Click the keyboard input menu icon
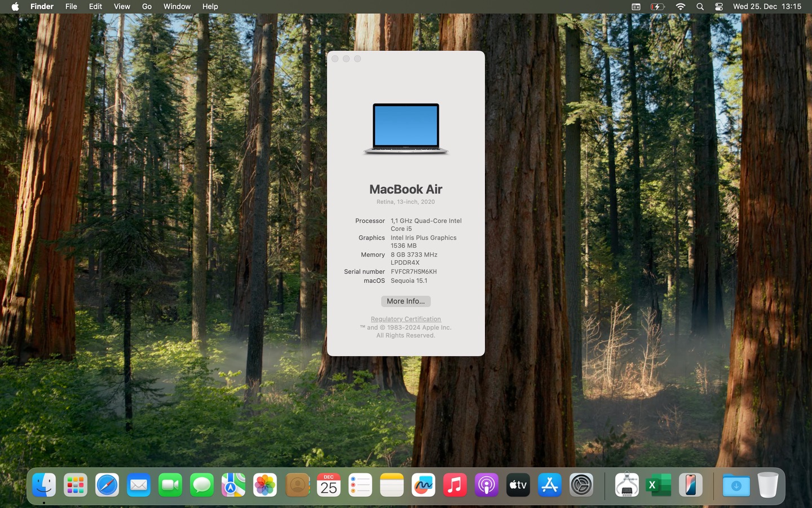This screenshot has width=812, height=508. (x=636, y=7)
